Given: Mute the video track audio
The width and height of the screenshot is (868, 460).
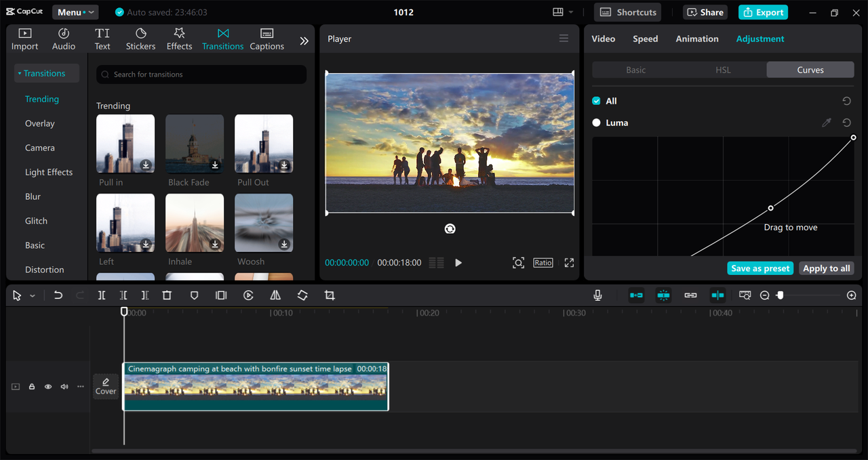Looking at the screenshot, I should point(64,387).
